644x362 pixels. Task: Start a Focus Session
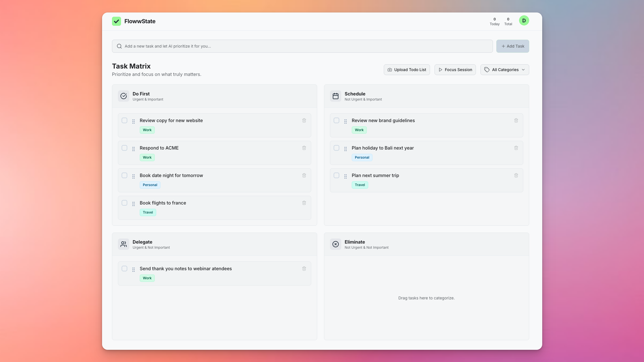(455, 70)
